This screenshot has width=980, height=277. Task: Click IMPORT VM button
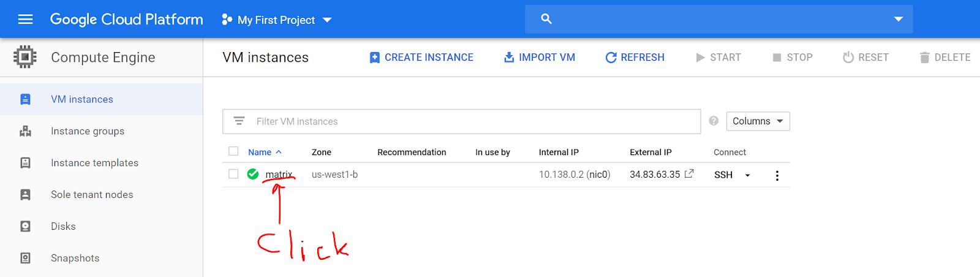539,58
